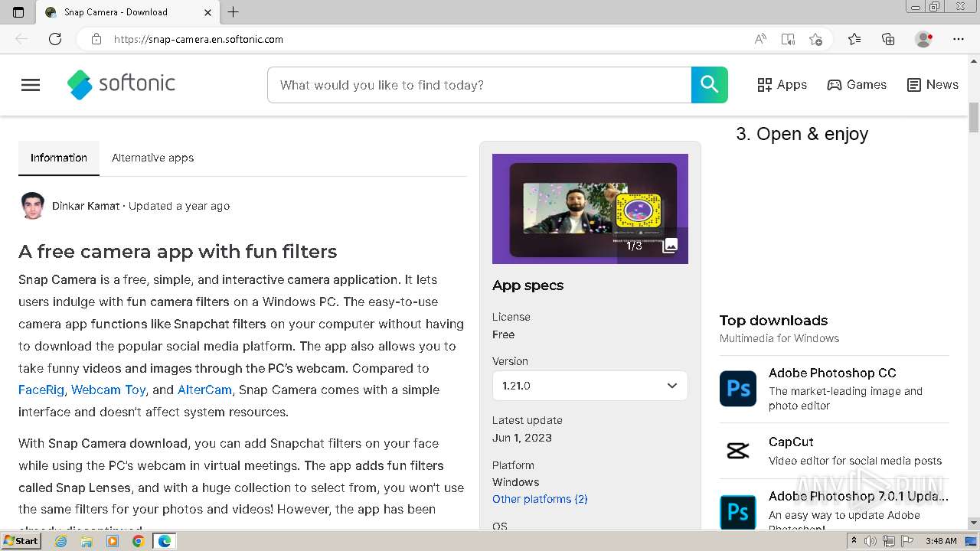Open media player from taskbar
Image resolution: width=980 pixels, height=551 pixels.
113,541
